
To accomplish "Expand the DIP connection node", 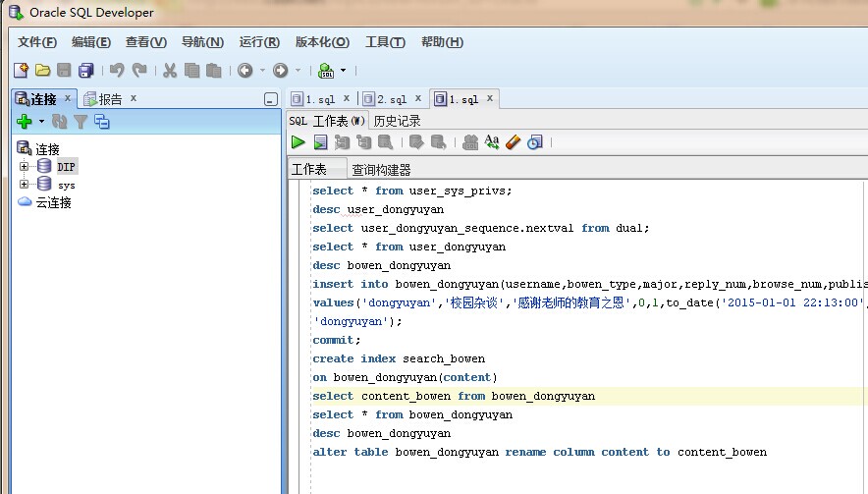I will click(24, 166).
